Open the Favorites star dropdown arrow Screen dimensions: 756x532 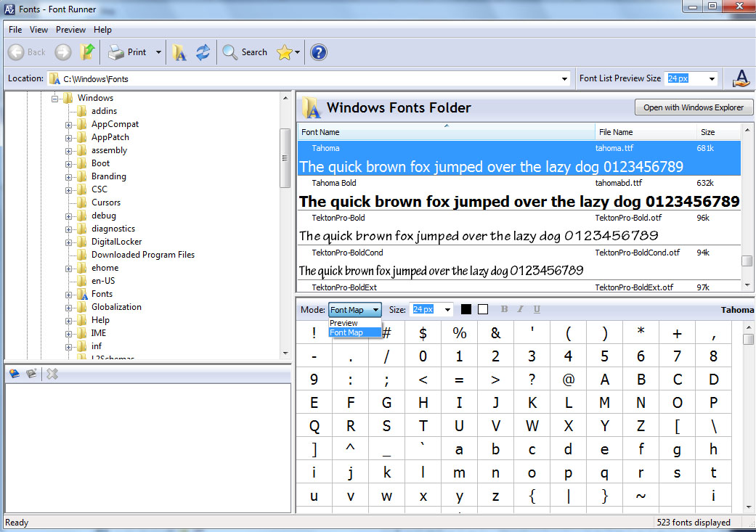click(x=298, y=52)
